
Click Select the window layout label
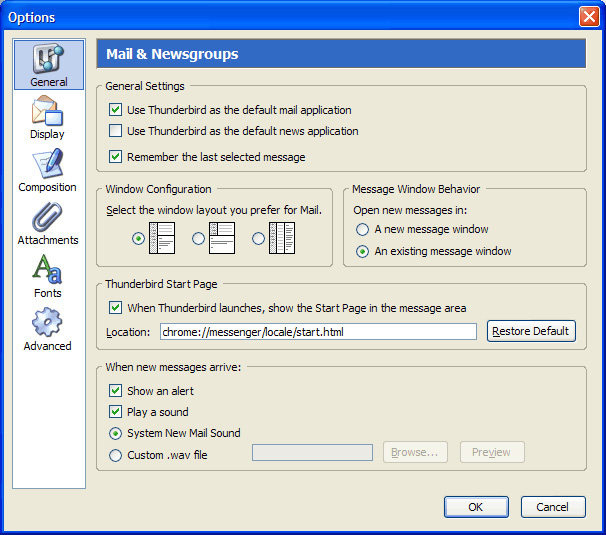(x=214, y=210)
